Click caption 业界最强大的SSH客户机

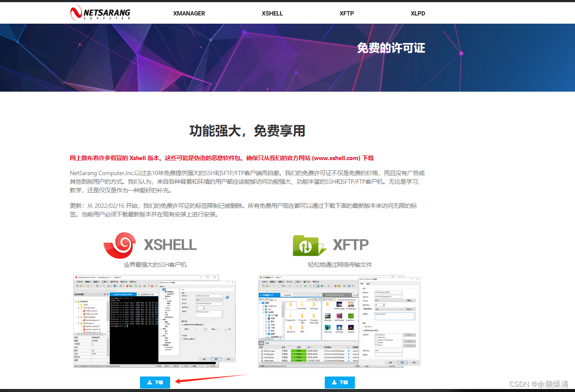click(x=155, y=265)
